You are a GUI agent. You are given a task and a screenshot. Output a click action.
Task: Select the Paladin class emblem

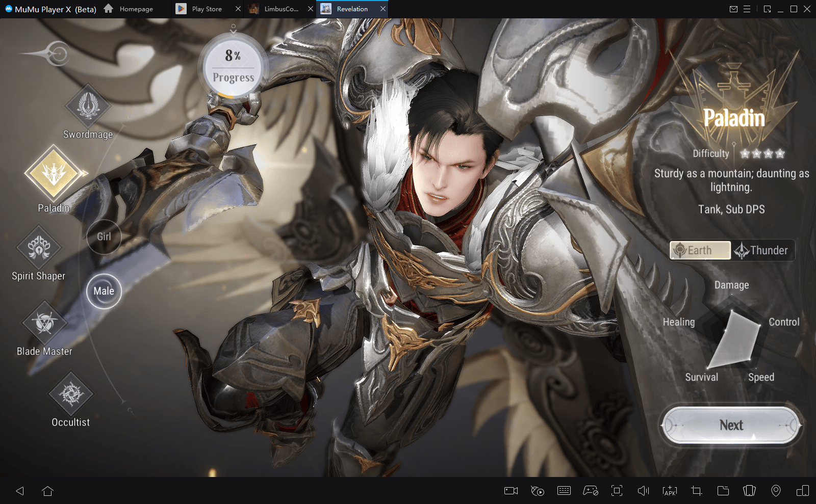54,173
